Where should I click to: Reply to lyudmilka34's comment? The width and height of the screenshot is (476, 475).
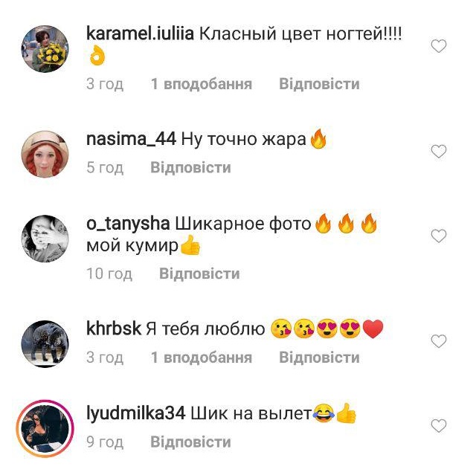[190, 442]
